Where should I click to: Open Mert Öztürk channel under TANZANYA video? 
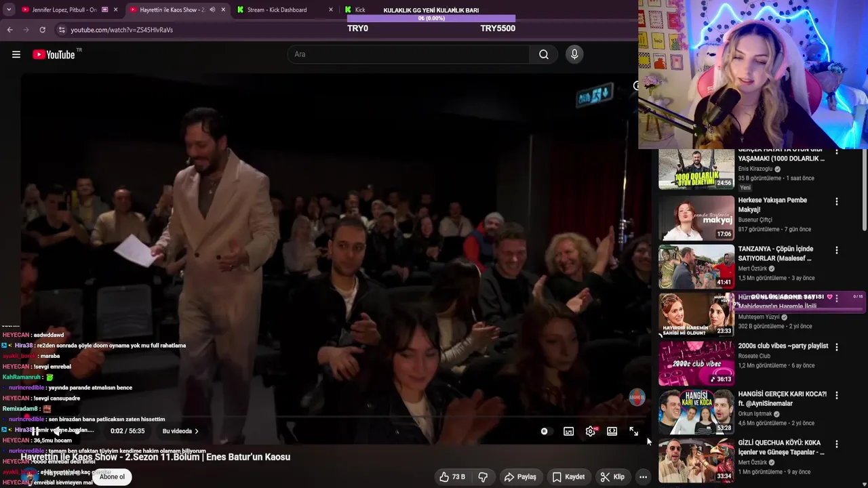(753, 268)
